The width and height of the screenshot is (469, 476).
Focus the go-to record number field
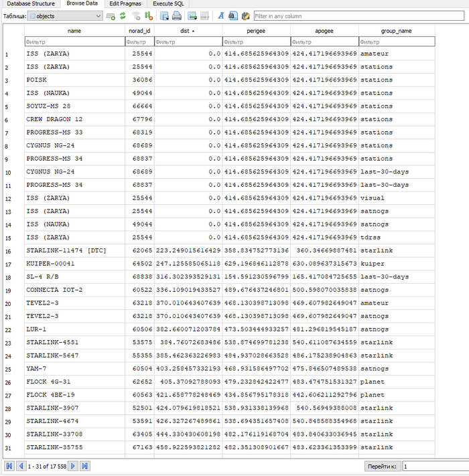point(435,466)
